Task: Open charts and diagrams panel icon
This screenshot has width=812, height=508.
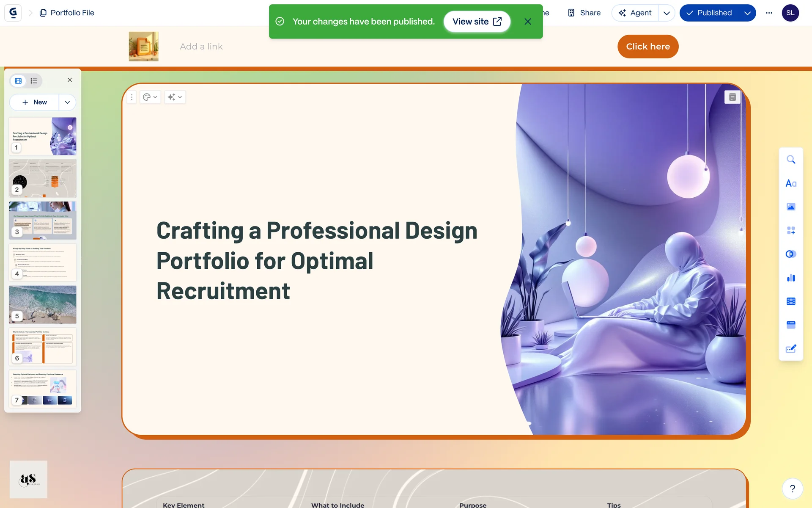Action: click(791, 278)
